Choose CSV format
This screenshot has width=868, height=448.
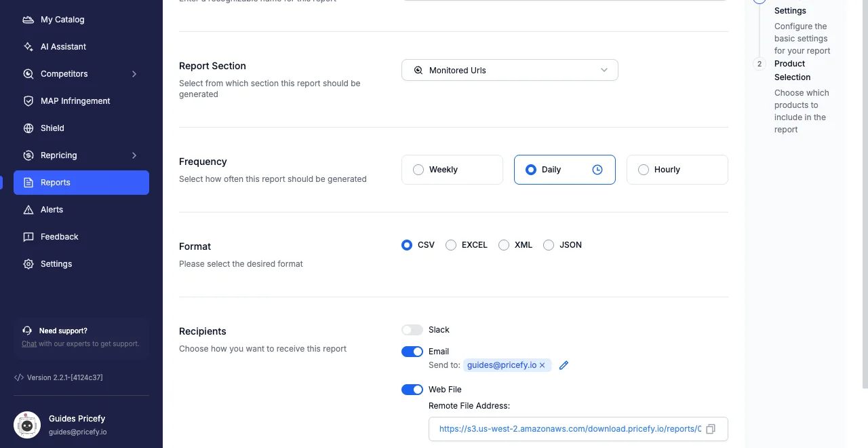coord(407,245)
